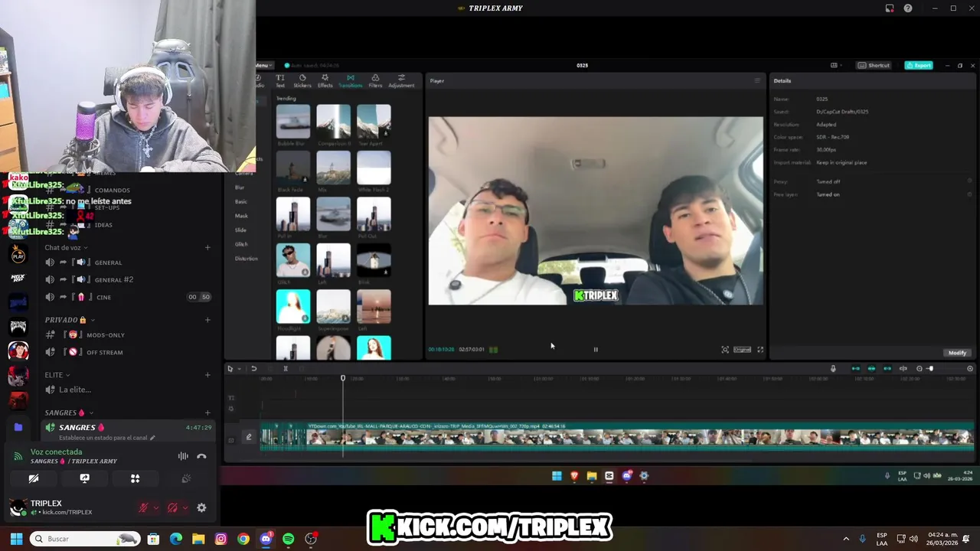The width and height of the screenshot is (980, 551).
Task: Open the Shortcut panel in CapCut
Action: [x=874, y=66]
